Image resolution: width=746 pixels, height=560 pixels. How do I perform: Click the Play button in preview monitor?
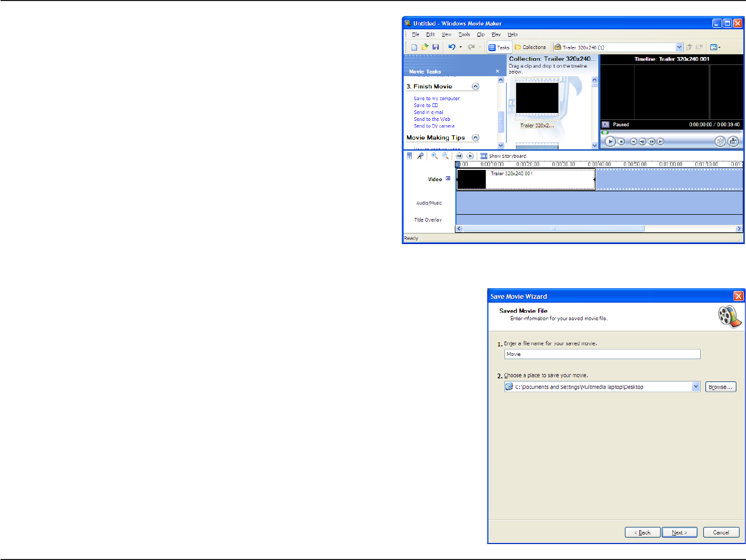pos(611,141)
